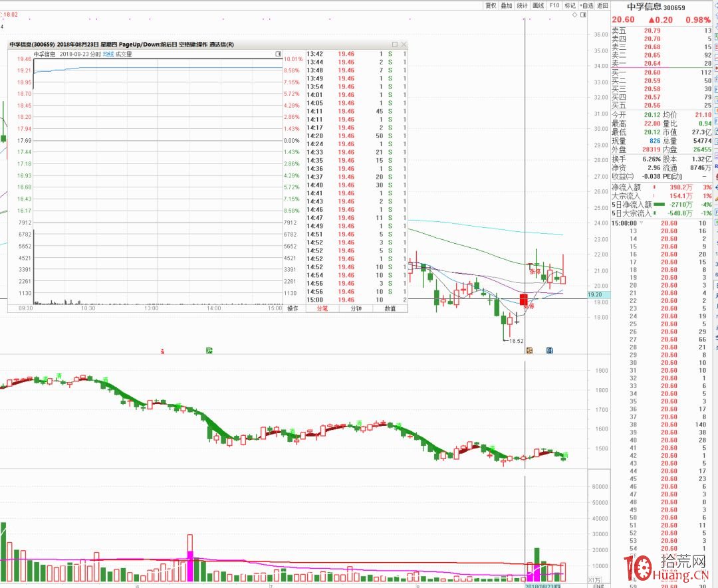
Task: Toggle the side panel icon above chart
Action: (x=583, y=15)
